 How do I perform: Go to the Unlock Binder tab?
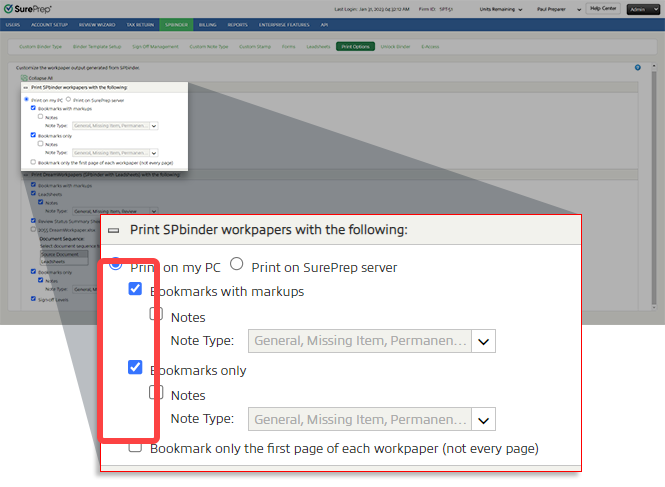[x=394, y=46]
